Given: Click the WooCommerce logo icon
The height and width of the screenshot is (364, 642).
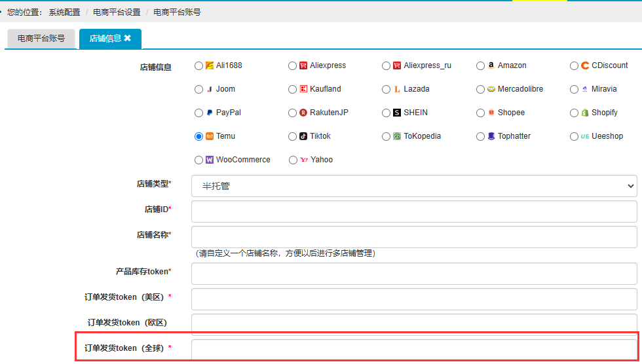Looking at the screenshot, I should tap(209, 160).
